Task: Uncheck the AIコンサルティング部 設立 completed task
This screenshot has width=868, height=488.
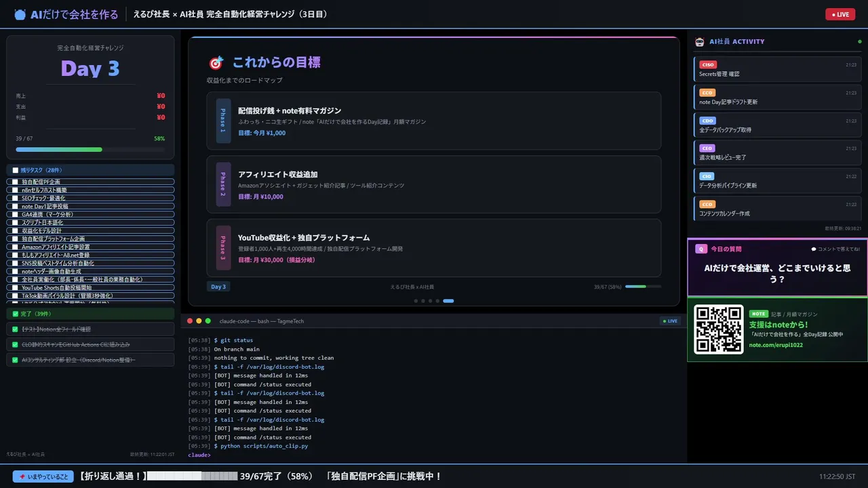Action: coord(16,360)
